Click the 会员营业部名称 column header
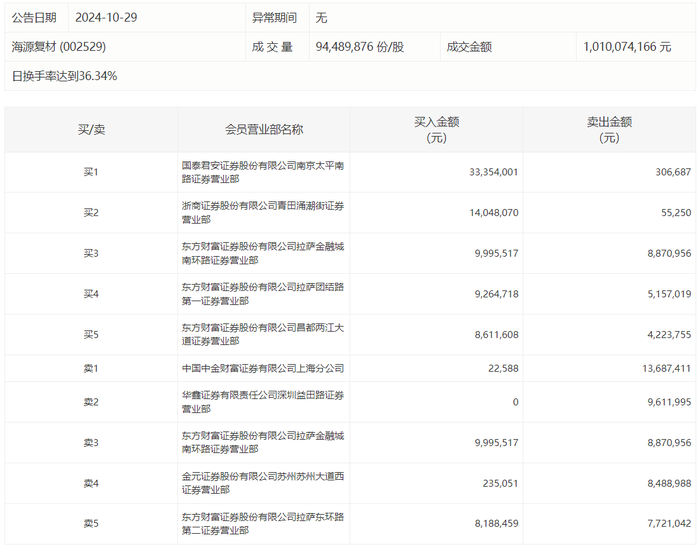Screen dimensions: 700x549 (264, 129)
